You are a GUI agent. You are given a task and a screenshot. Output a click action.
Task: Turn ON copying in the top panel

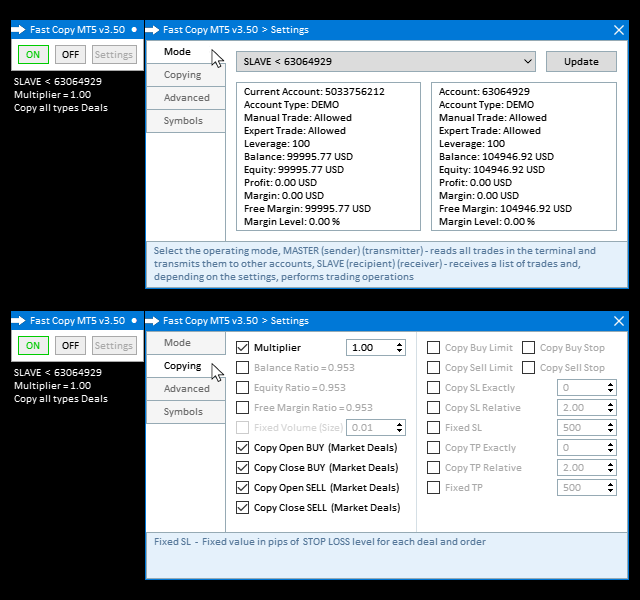(x=33, y=55)
